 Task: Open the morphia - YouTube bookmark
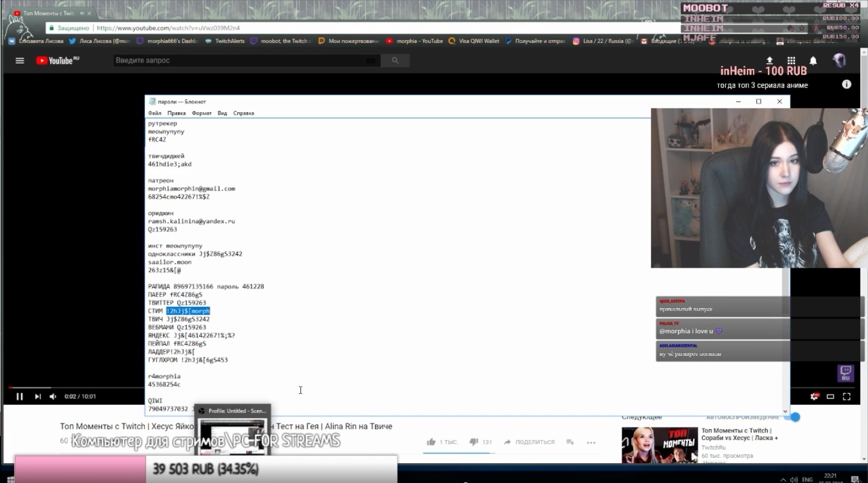point(414,41)
